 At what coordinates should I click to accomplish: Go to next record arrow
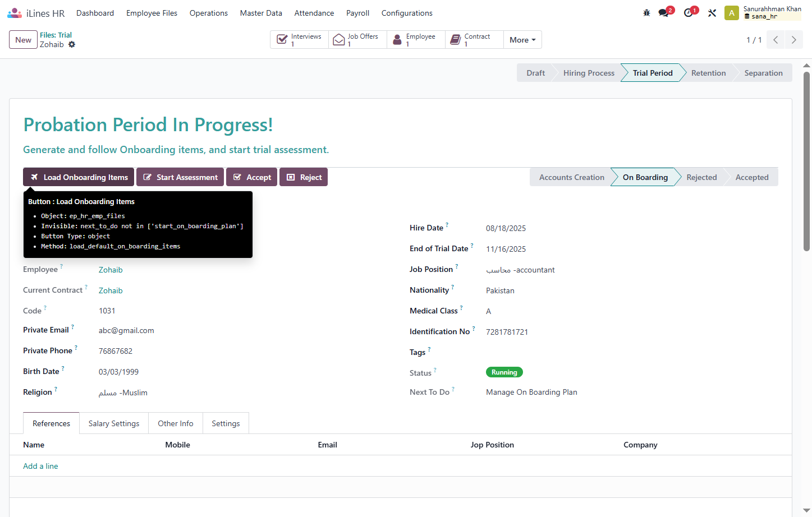[793, 40]
